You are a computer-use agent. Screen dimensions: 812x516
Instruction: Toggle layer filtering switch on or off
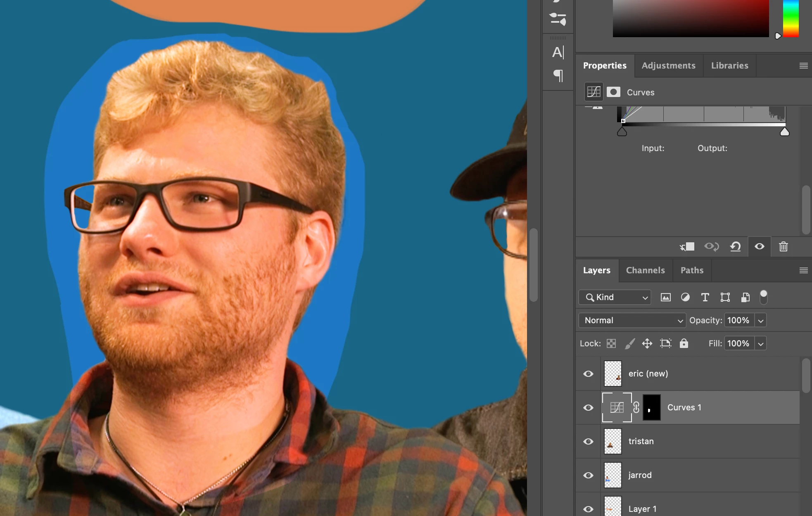pyautogui.click(x=764, y=297)
